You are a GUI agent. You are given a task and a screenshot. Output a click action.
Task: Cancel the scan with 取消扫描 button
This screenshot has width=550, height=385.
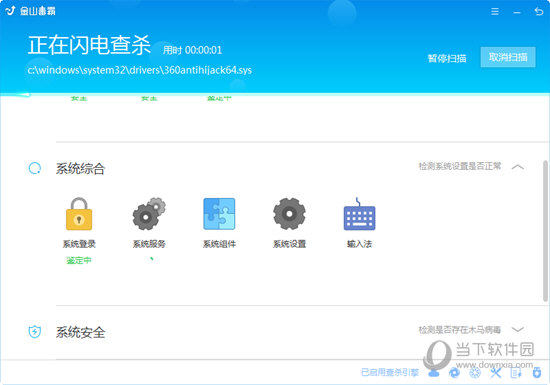508,57
